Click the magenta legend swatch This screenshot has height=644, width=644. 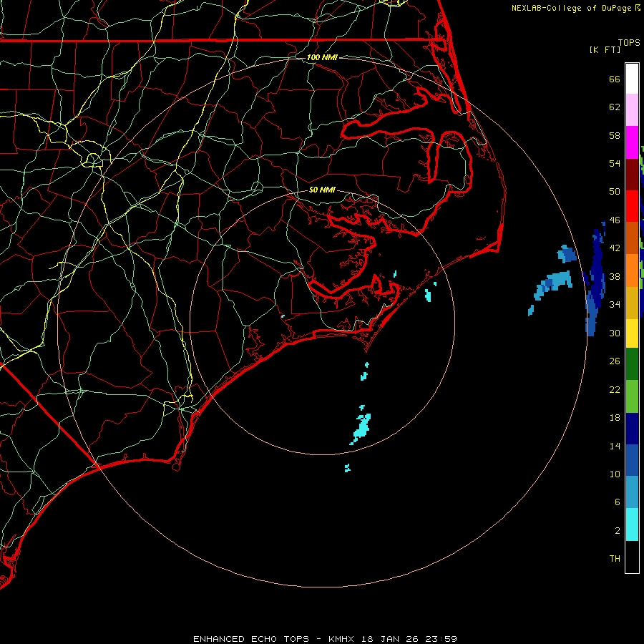[x=632, y=142]
